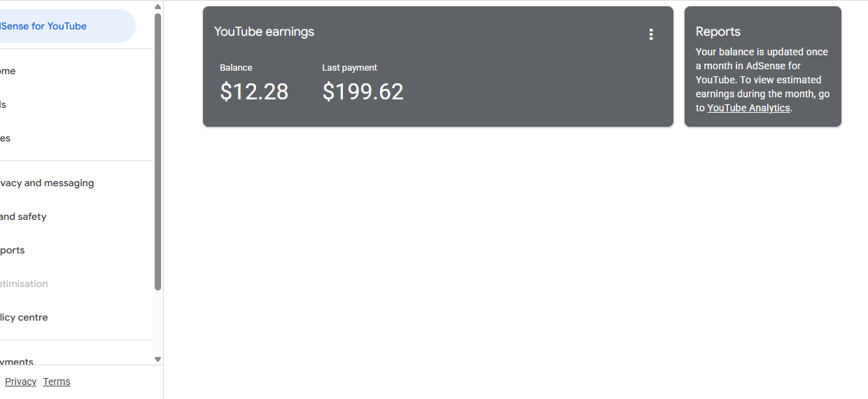
Task: Click the sidebar scroll down arrow
Action: [157, 359]
